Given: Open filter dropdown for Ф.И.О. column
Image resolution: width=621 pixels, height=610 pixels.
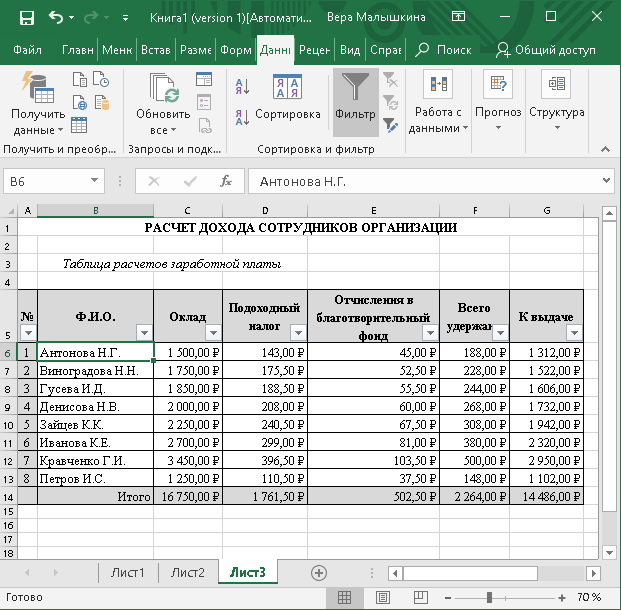Looking at the screenshot, I should click(x=143, y=332).
